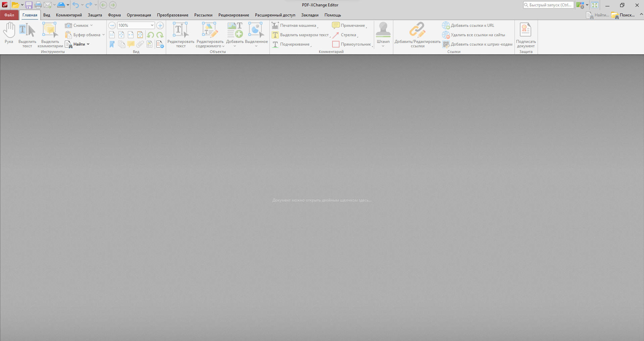Switch to the Вид ribbon tab
This screenshot has width=644, height=341.
tap(47, 15)
